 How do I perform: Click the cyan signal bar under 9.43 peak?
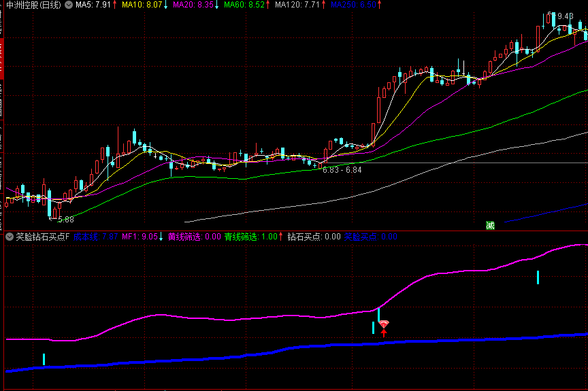click(x=538, y=277)
